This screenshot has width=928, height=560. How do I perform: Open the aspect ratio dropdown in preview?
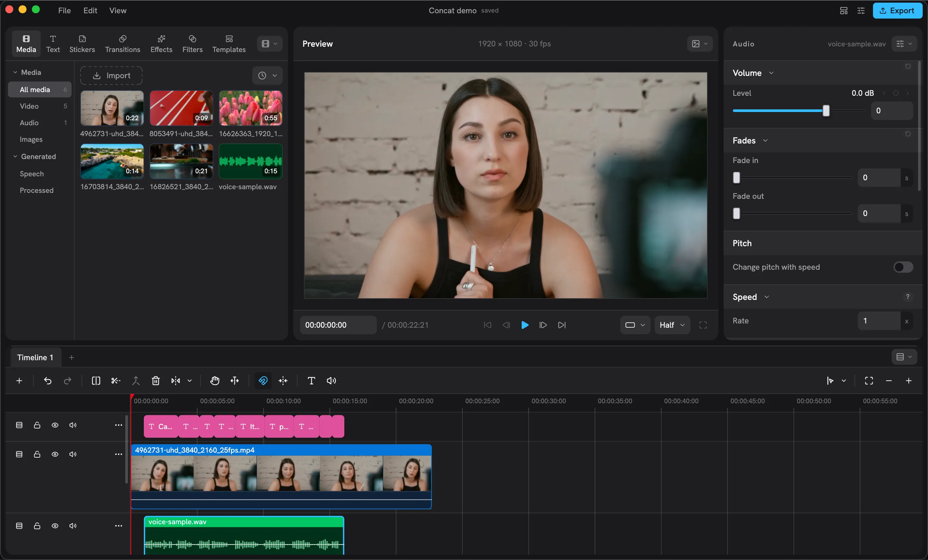coord(635,325)
